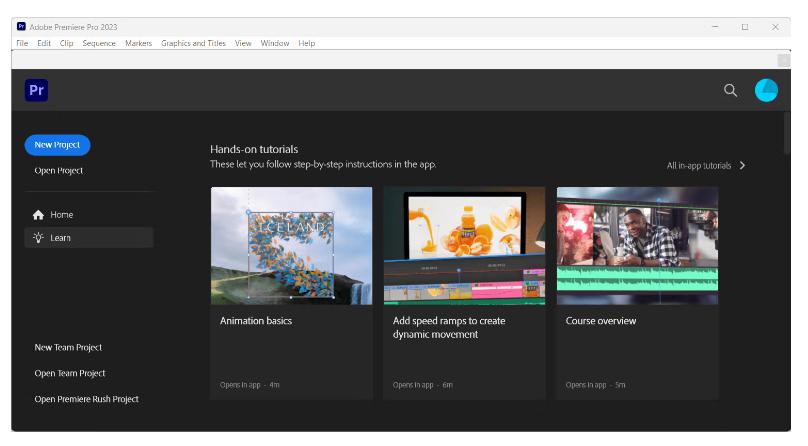
Task: Open the Graphics and Titles menu
Action: pyautogui.click(x=193, y=43)
